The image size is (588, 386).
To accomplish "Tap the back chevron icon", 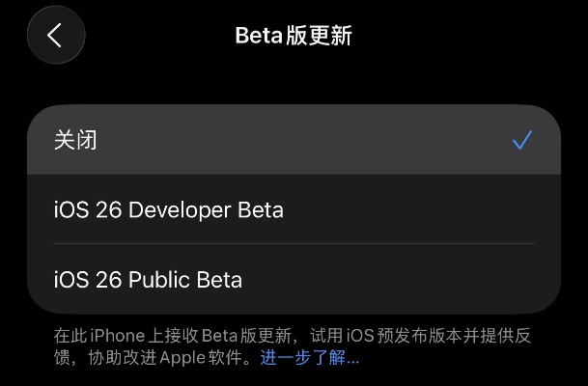I will (x=55, y=36).
